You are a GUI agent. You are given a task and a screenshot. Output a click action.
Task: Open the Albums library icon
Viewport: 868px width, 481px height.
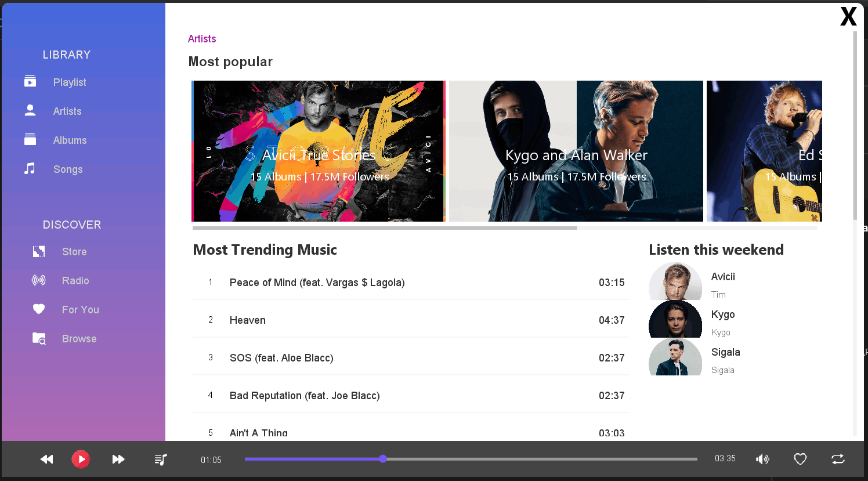coord(30,140)
